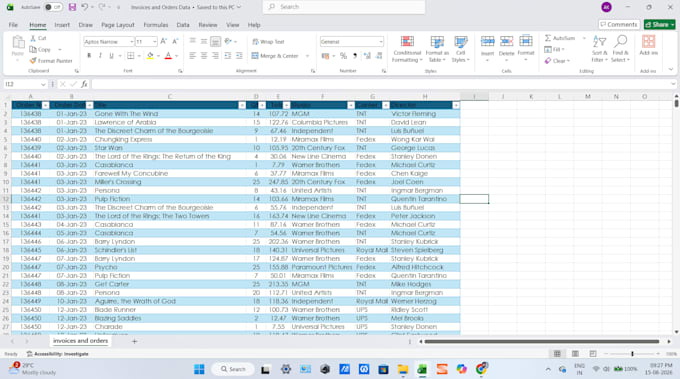Decrease font size with the smaller A icon
This screenshot has width=680, height=379.
click(x=175, y=41)
